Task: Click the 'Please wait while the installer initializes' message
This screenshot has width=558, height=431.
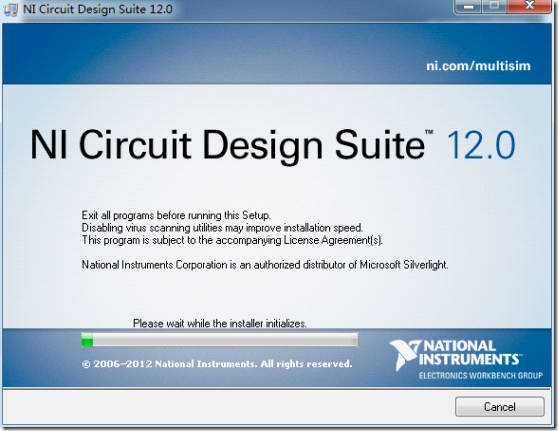Action: pos(220,323)
